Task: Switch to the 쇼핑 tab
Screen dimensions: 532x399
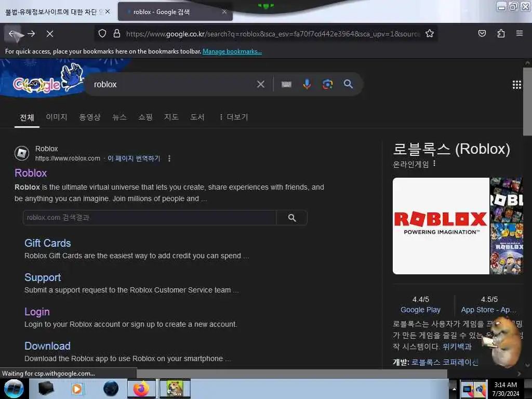Action: pos(145,117)
